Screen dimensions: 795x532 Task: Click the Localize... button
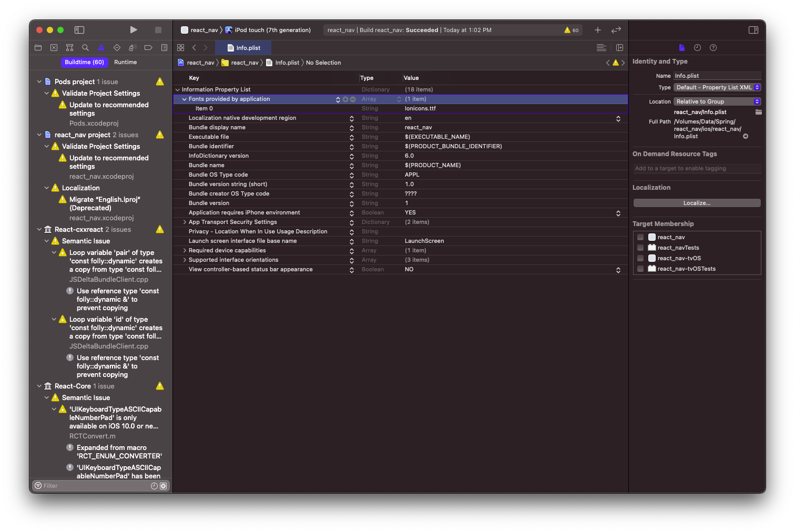click(697, 203)
